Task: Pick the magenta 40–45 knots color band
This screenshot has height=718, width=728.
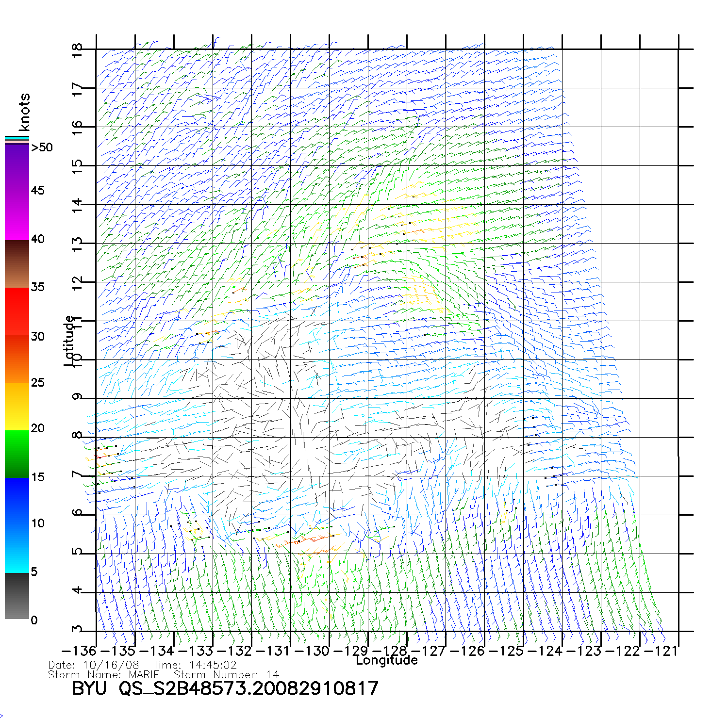Action: [17, 216]
